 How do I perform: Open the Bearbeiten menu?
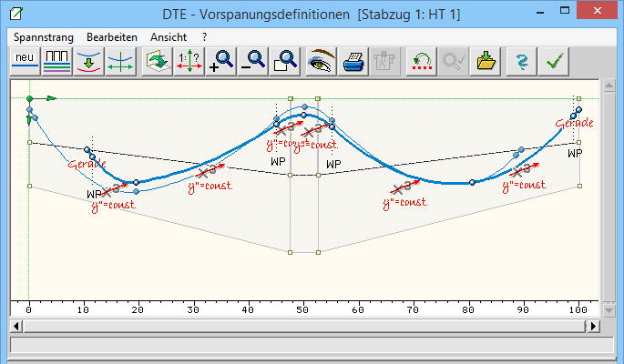click(112, 36)
